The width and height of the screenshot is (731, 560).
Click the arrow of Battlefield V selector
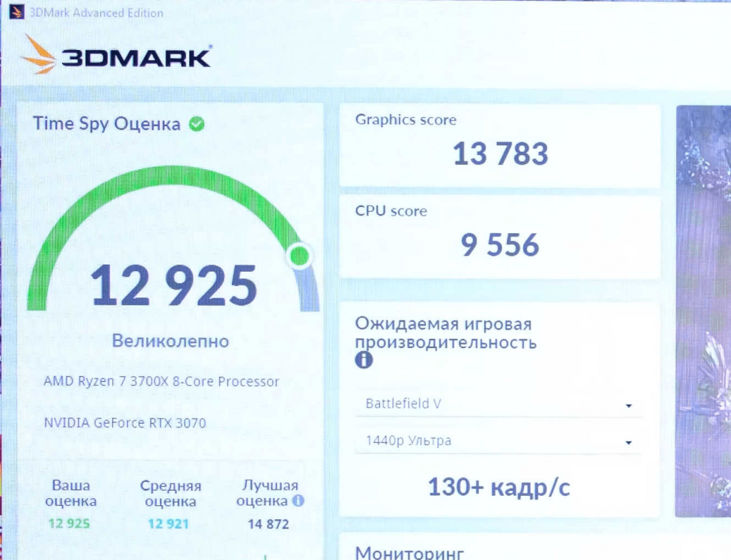click(x=628, y=406)
